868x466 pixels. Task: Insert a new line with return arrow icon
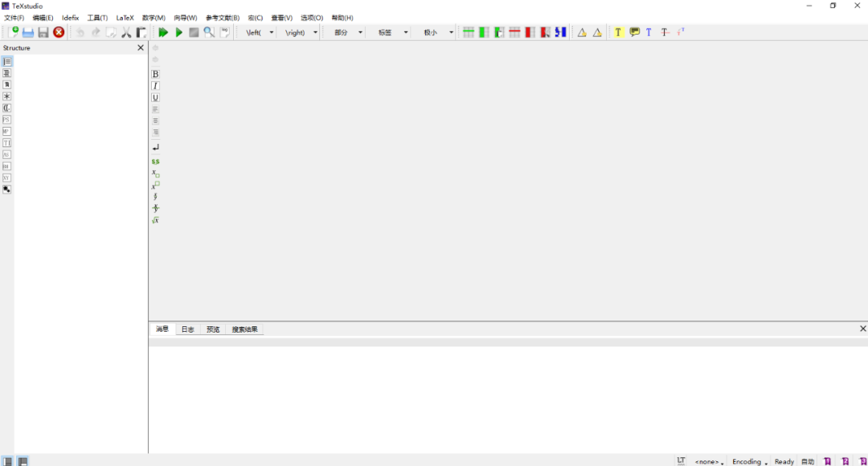tap(155, 147)
